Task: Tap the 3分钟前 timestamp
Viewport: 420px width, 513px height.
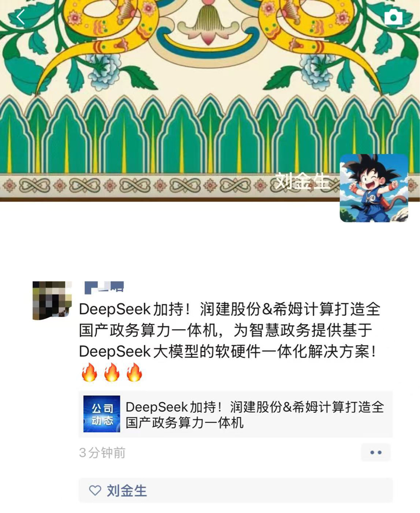Action: [102, 453]
